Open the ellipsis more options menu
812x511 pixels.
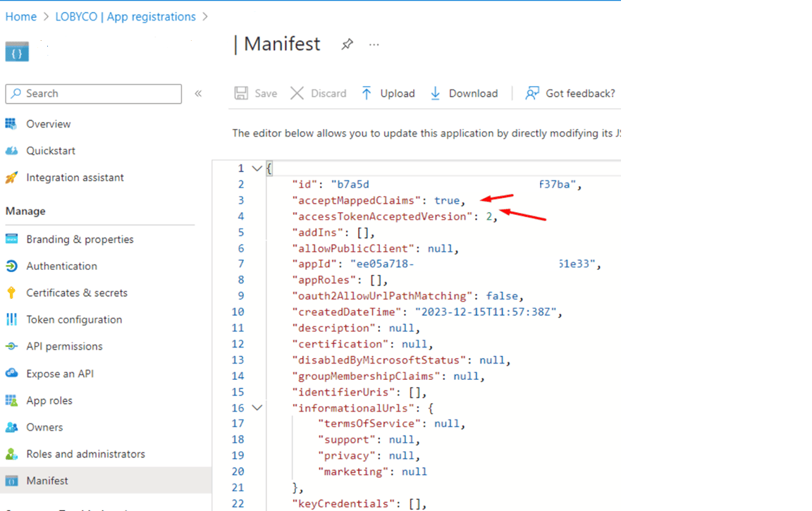374,45
